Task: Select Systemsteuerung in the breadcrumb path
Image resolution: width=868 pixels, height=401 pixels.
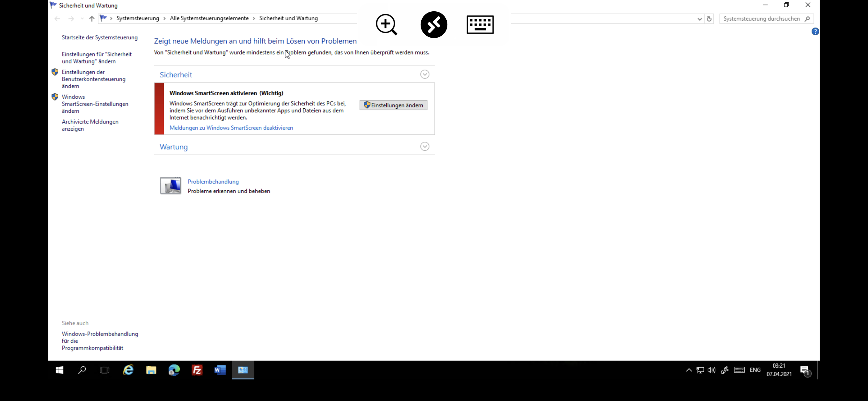Action: pyautogui.click(x=138, y=18)
